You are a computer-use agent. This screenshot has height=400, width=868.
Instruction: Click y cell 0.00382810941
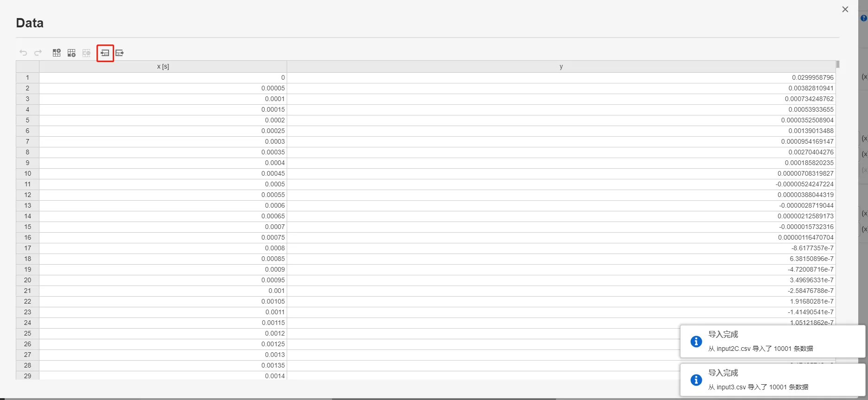click(561, 88)
